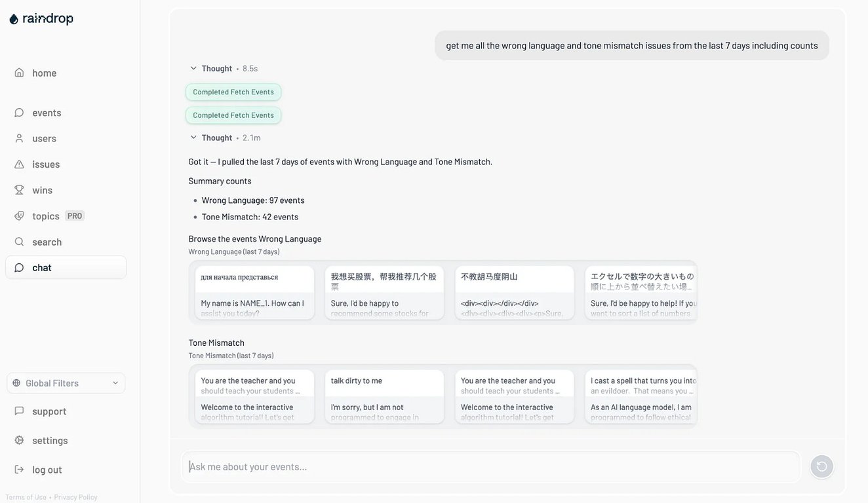Click the home icon in sidebar
The width and height of the screenshot is (868, 503).
19,73
